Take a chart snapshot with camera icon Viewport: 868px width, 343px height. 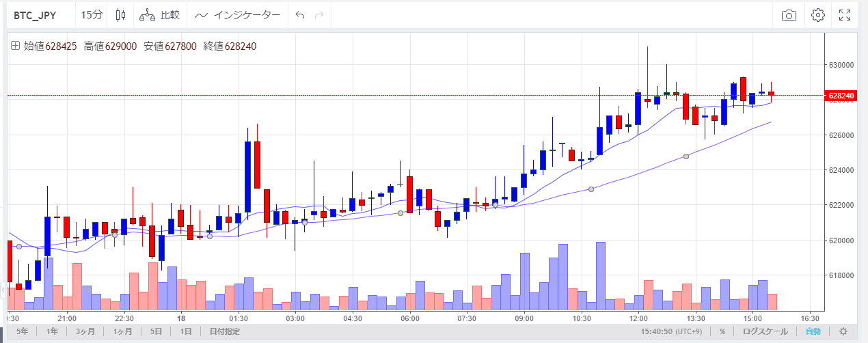(789, 15)
